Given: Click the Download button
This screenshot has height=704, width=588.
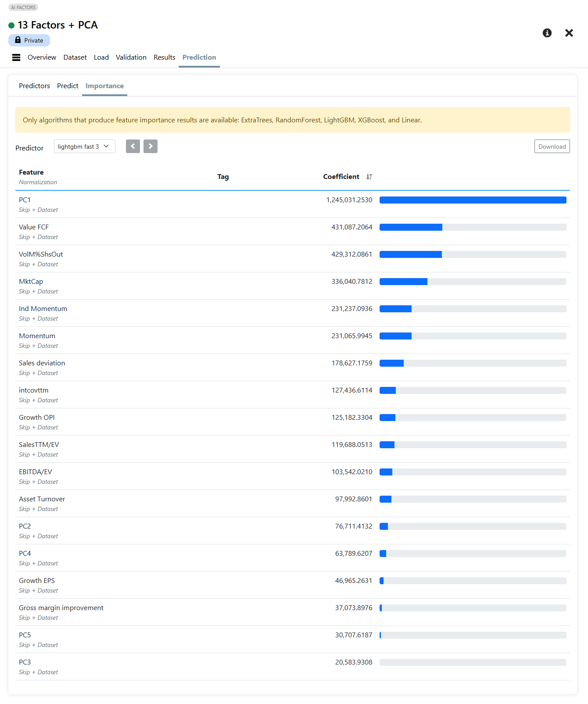Looking at the screenshot, I should (x=552, y=147).
